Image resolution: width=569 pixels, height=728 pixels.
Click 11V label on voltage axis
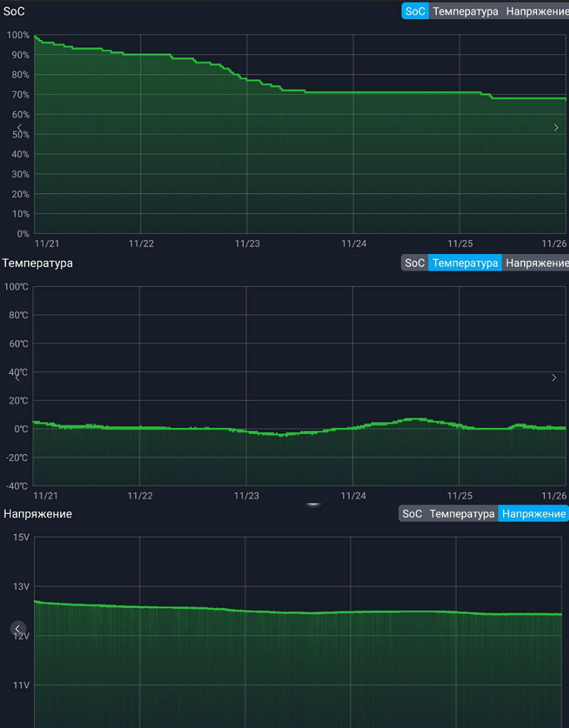point(21,685)
